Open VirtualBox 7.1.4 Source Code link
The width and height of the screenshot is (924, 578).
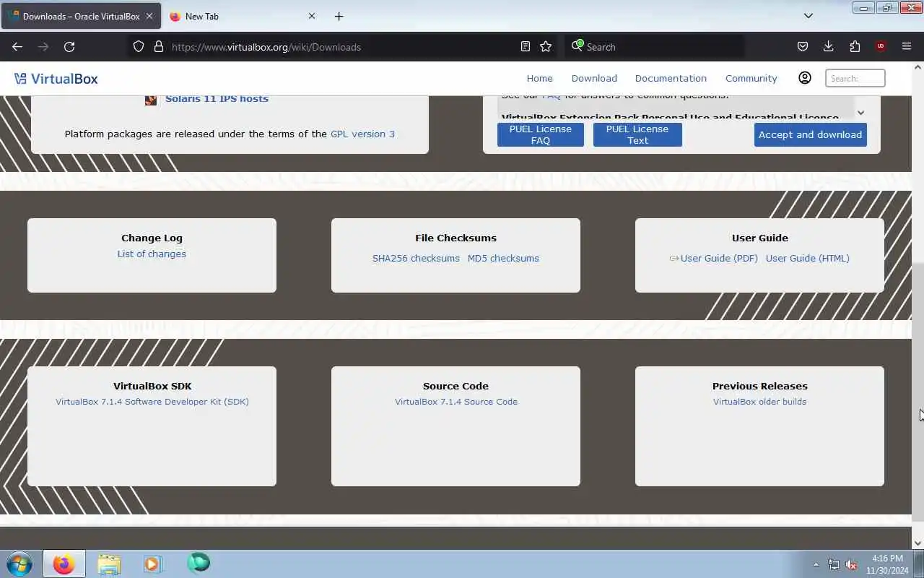456,402
